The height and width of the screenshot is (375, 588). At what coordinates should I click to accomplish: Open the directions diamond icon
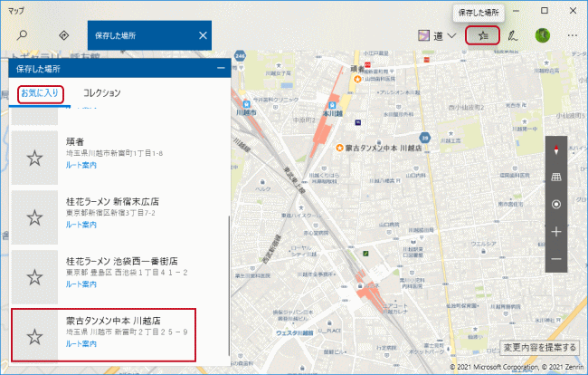pos(64,35)
